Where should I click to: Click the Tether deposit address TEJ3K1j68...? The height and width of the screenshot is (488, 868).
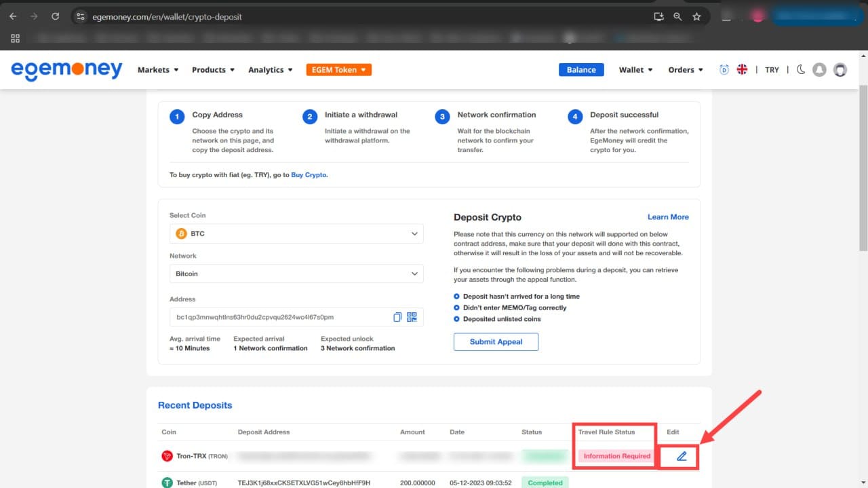point(304,483)
